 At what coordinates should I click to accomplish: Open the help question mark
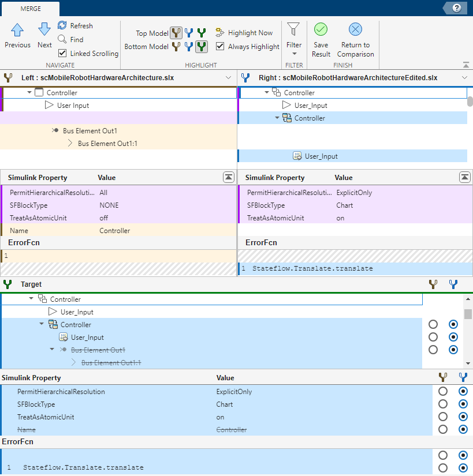click(457, 8)
